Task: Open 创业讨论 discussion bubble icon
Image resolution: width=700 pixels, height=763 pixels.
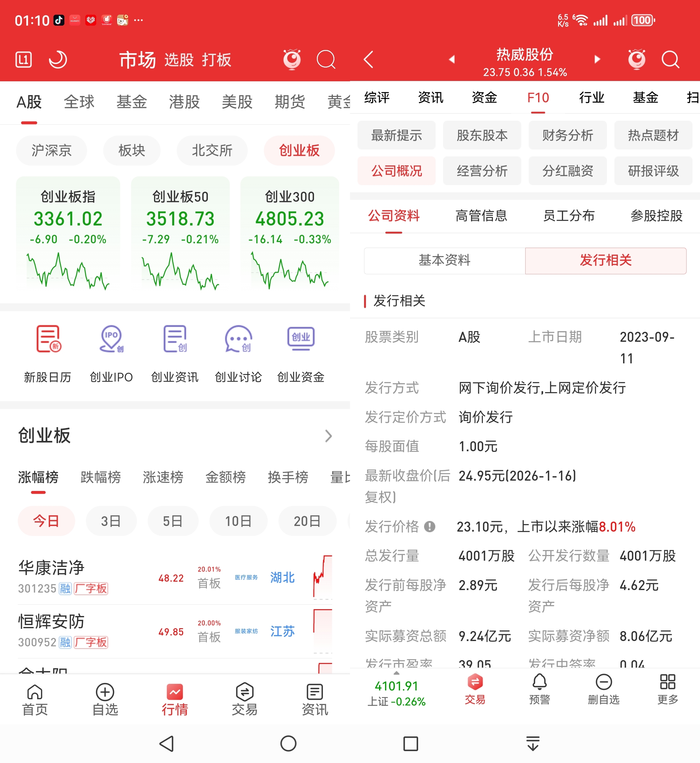Action: pos(238,338)
